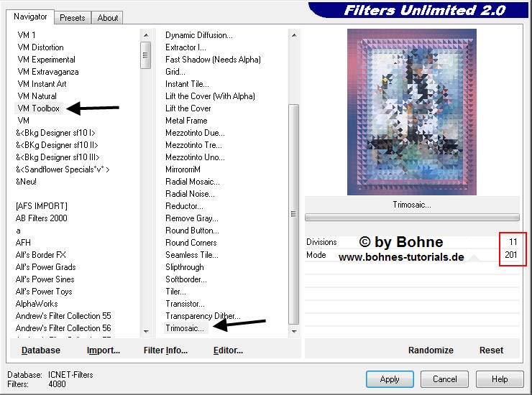Screen dimensions: 532x395
Task: Click the Apply button
Action: 389,378
